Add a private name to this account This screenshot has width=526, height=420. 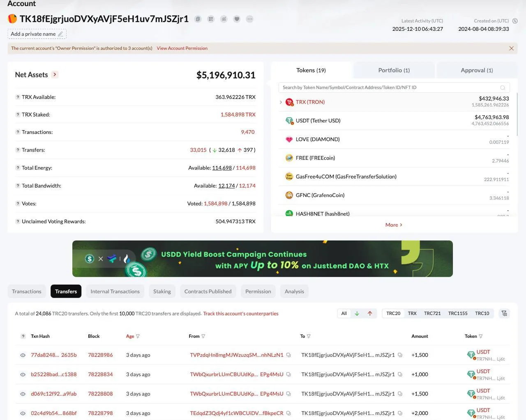coord(37,34)
